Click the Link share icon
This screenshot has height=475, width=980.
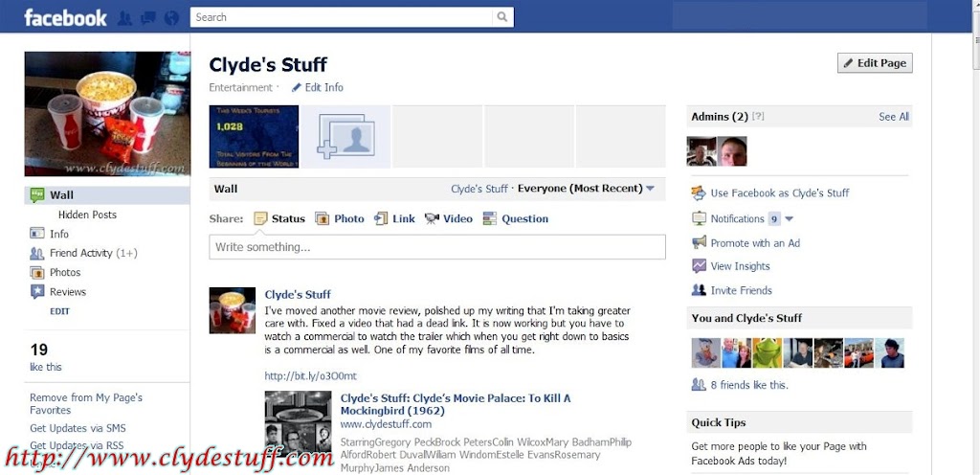point(381,218)
